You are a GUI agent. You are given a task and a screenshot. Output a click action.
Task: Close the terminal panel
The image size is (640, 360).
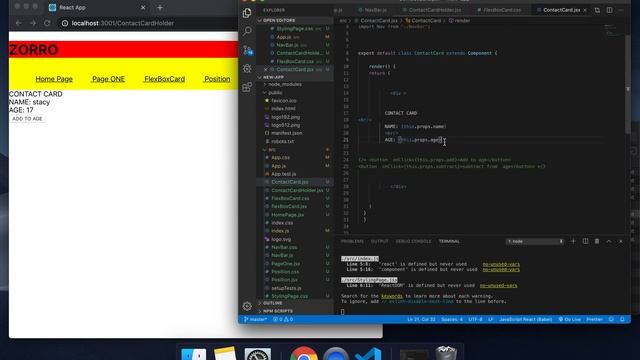(621, 241)
